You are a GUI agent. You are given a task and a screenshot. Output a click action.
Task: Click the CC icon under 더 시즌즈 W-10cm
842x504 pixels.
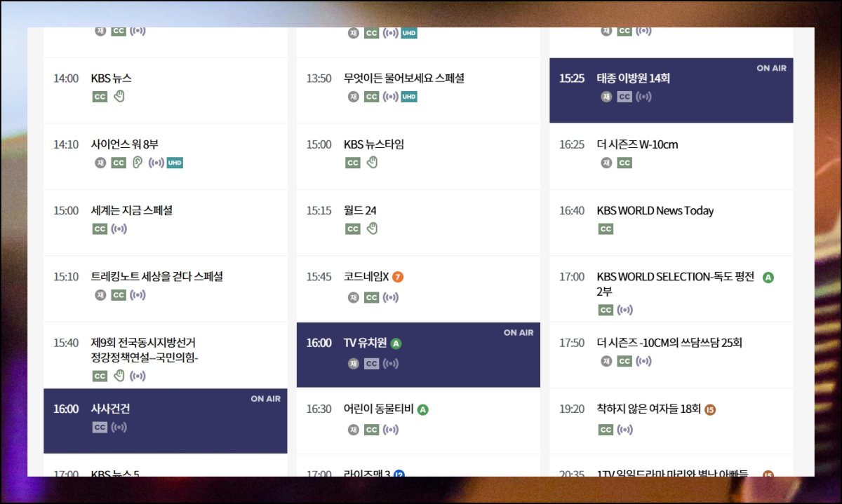(x=624, y=163)
